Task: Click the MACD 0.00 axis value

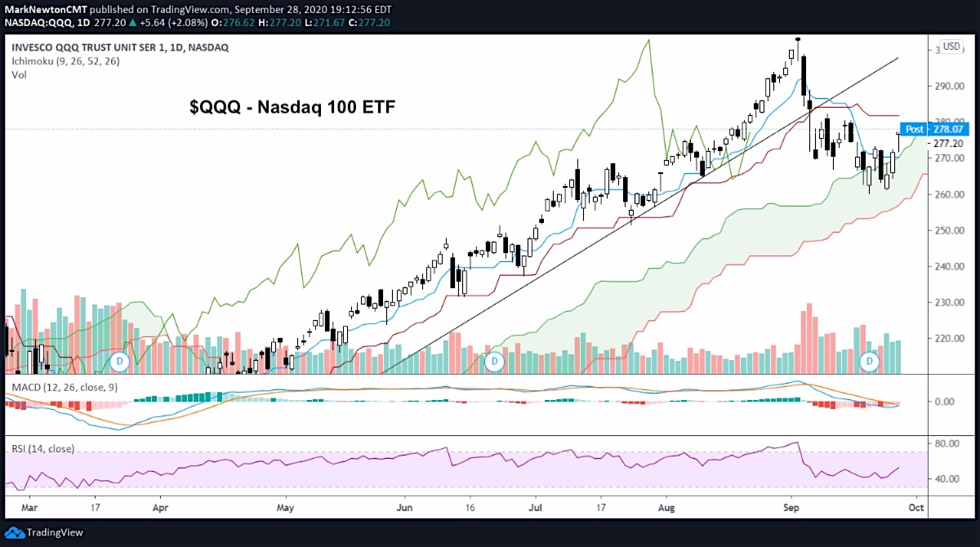Action: click(945, 402)
